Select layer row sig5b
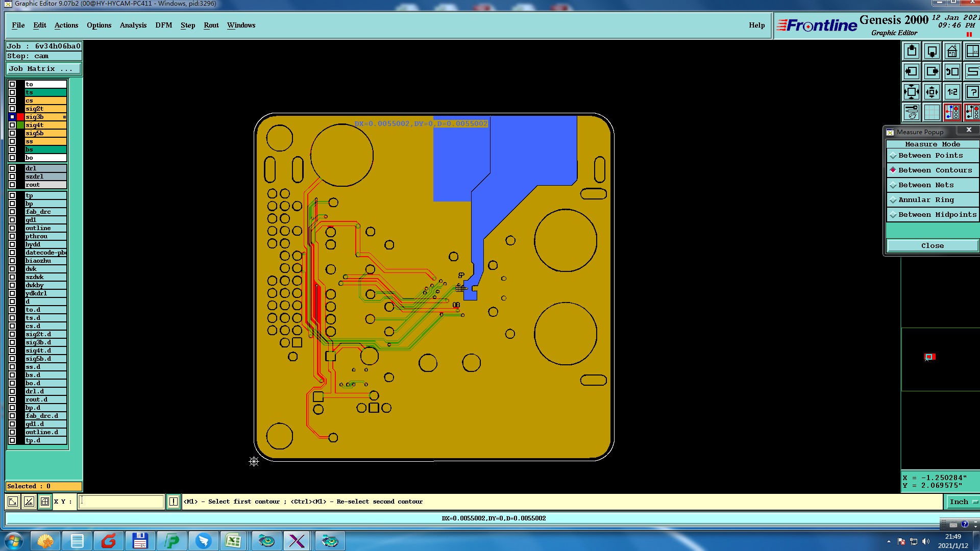 (x=45, y=133)
